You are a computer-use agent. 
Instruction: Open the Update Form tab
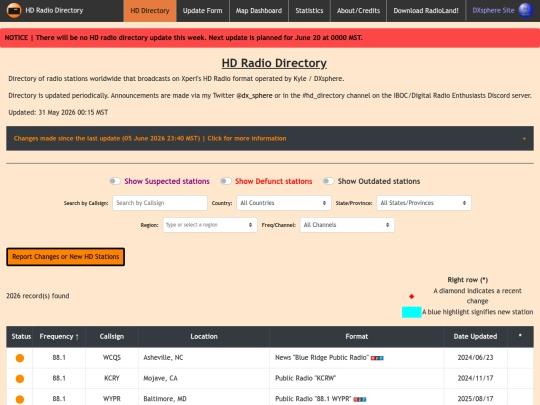tap(202, 11)
